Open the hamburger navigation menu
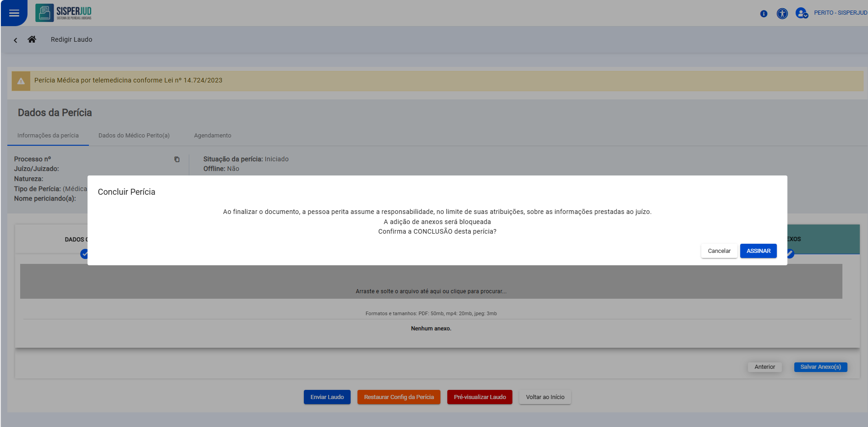 tap(14, 13)
